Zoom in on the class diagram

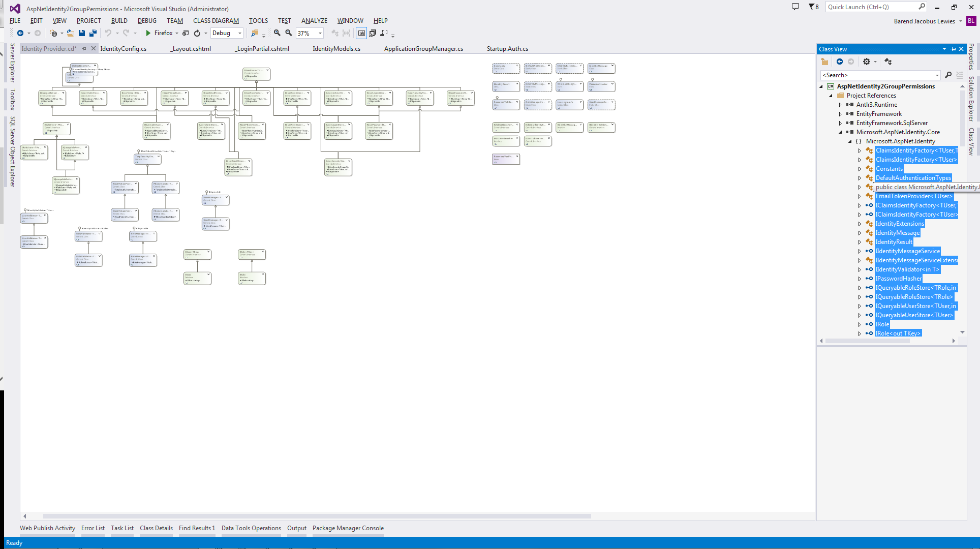(x=277, y=33)
